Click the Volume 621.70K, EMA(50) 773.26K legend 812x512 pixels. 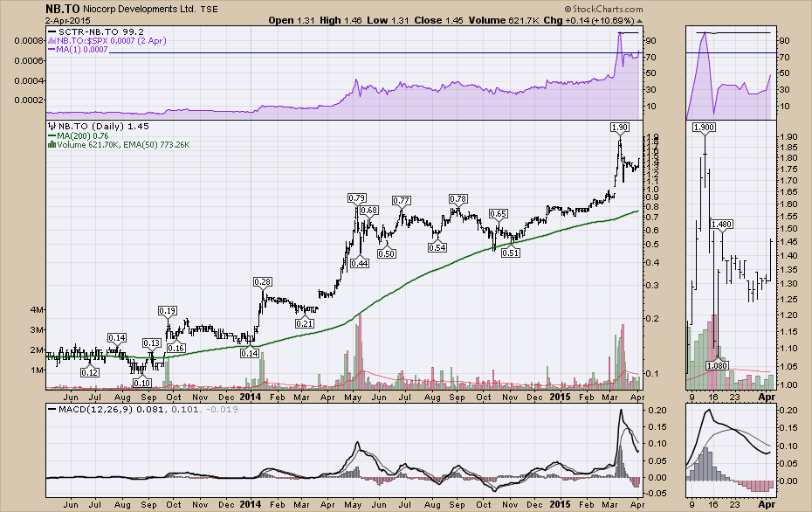pos(123,144)
